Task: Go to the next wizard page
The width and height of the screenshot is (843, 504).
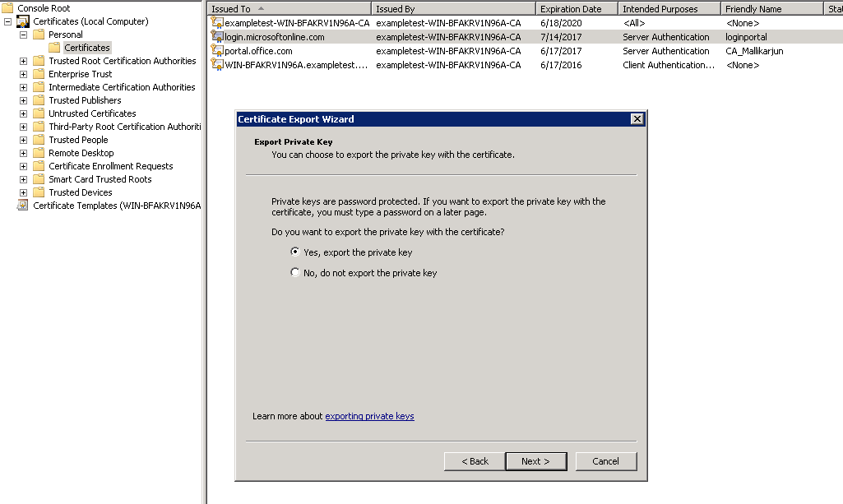Action: 536,461
